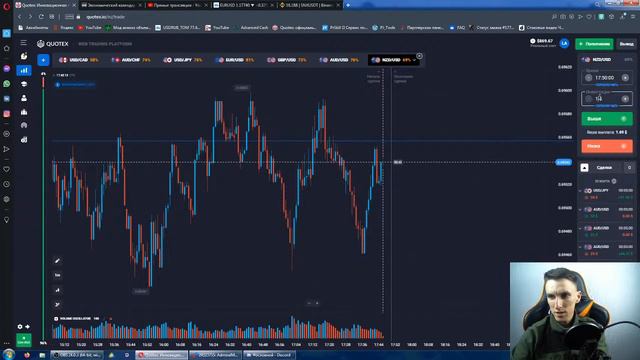Switch to EUR/USD asset tab

235,60
